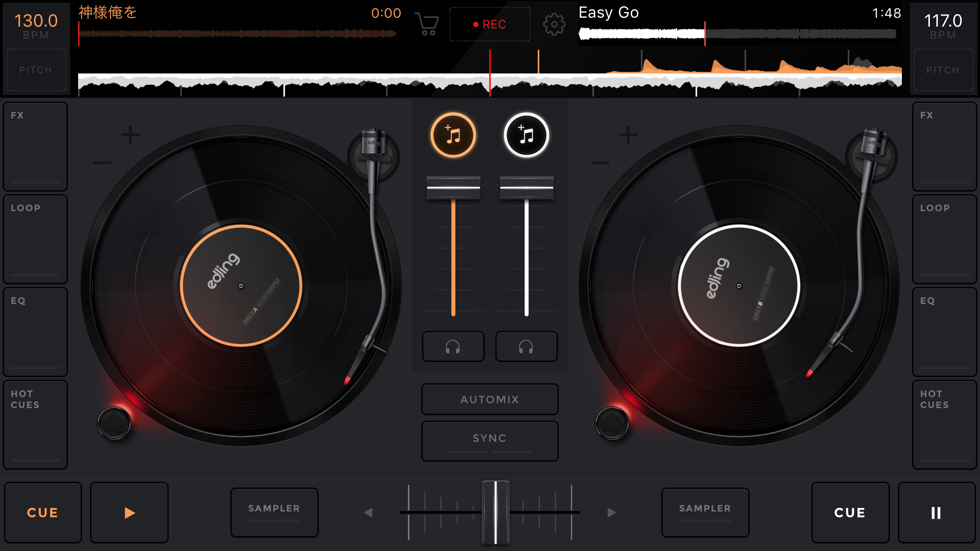Load track on deck A music icon

453,135
